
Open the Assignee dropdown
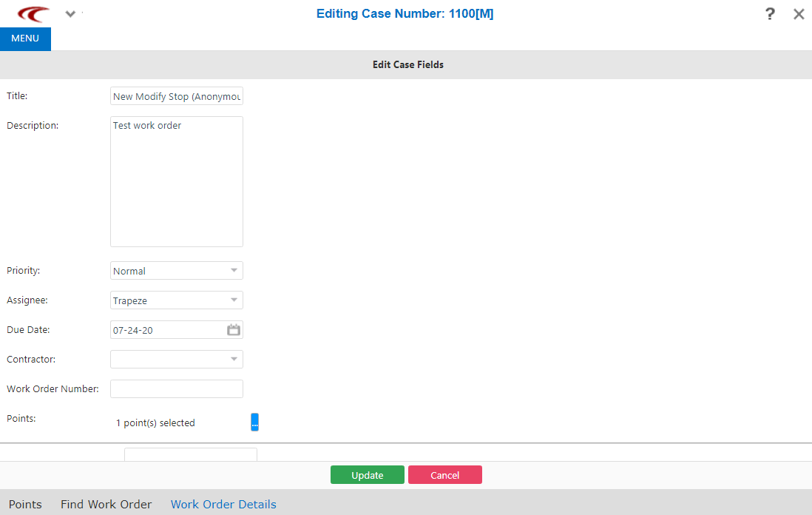(234, 300)
